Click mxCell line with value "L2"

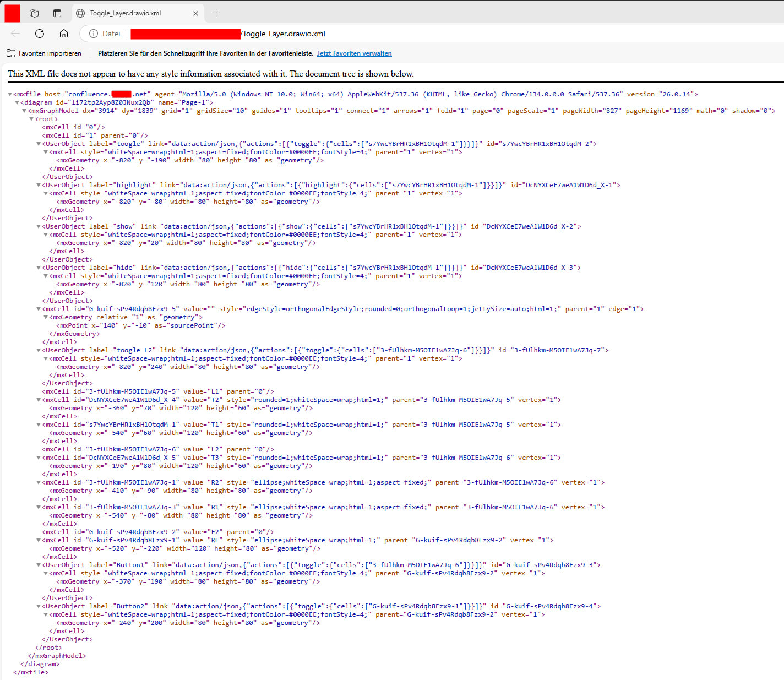(x=158, y=449)
